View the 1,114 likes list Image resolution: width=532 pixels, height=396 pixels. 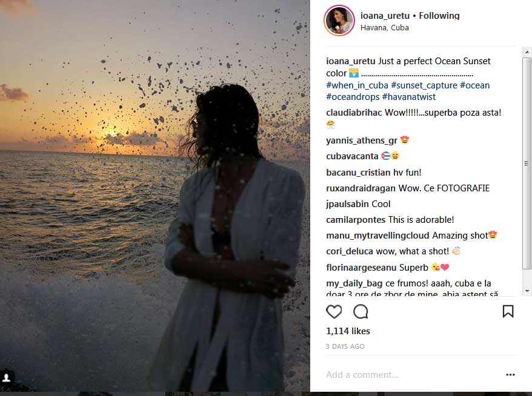(x=348, y=331)
